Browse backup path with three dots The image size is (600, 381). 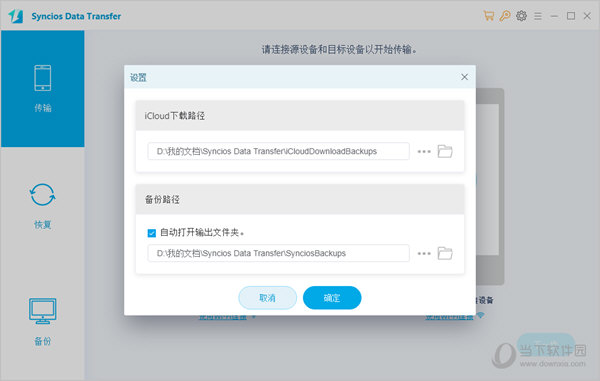click(424, 253)
